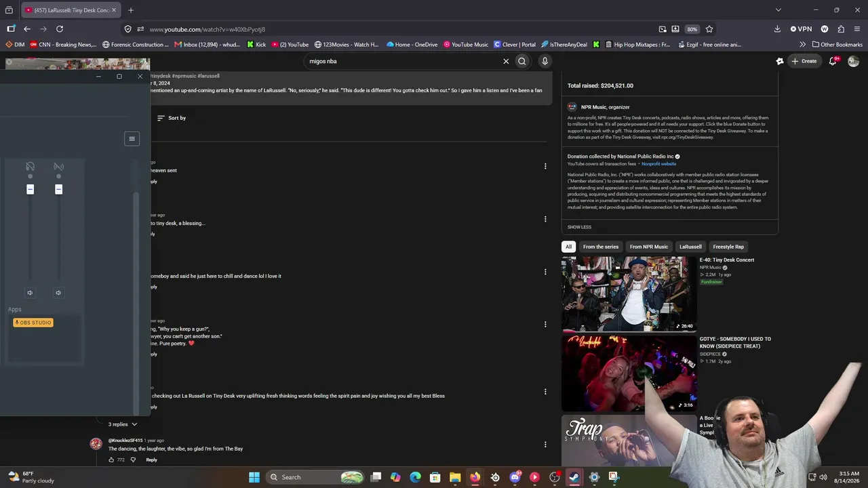Run the YouTube search with magnifier button
868x488 pixels.
(x=522, y=61)
